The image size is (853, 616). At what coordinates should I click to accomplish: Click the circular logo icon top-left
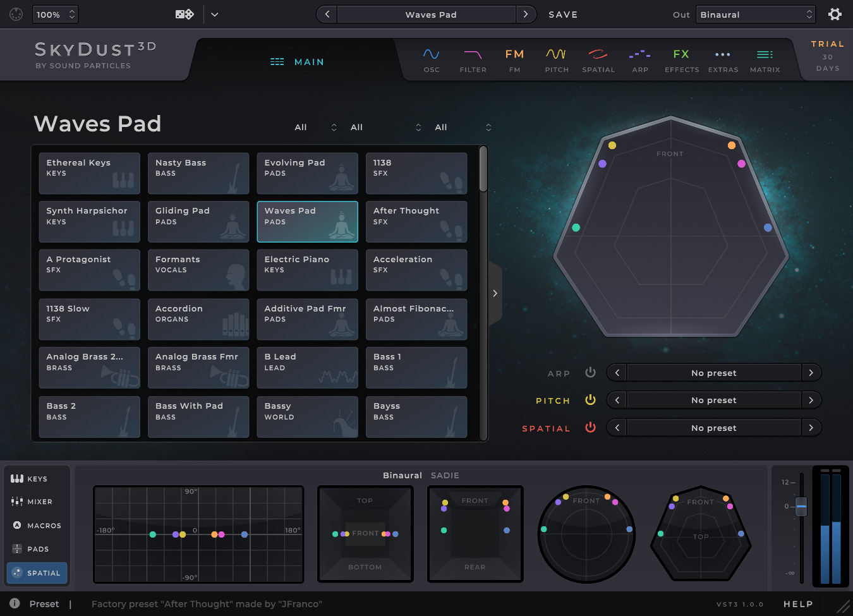click(16, 14)
